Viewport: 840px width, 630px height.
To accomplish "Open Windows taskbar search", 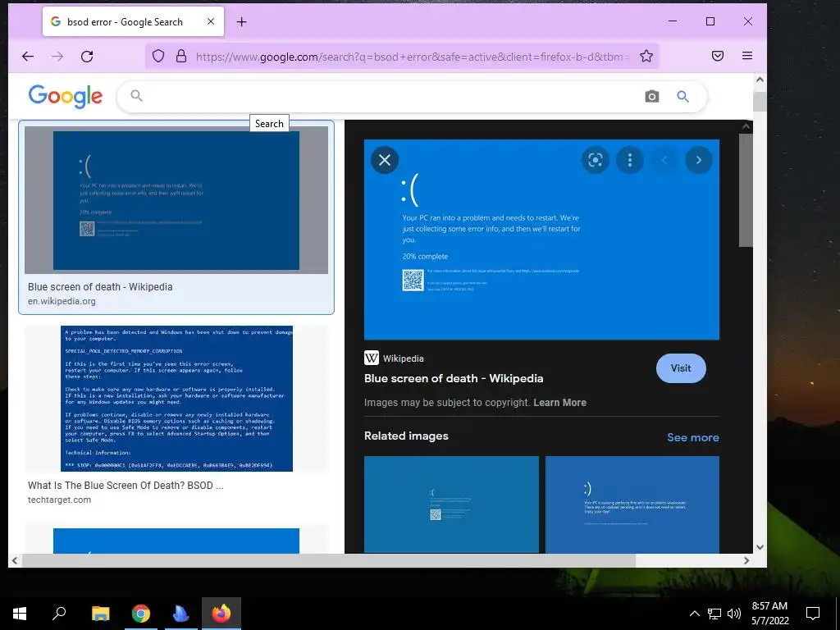I will pyautogui.click(x=59, y=614).
